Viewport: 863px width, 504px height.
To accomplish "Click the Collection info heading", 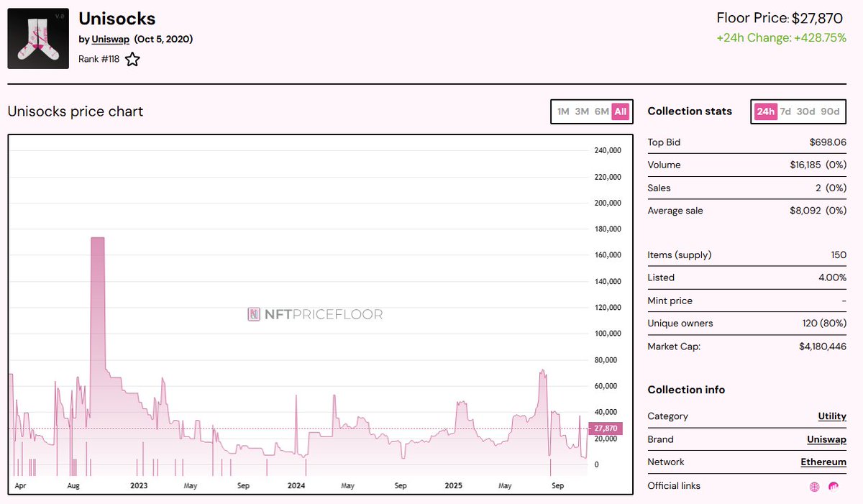I will tap(686, 390).
